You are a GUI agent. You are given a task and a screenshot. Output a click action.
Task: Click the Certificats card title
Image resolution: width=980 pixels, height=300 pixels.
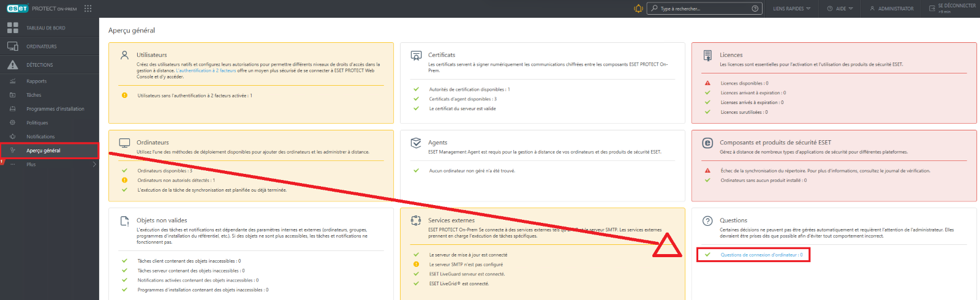[x=442, y=55]
